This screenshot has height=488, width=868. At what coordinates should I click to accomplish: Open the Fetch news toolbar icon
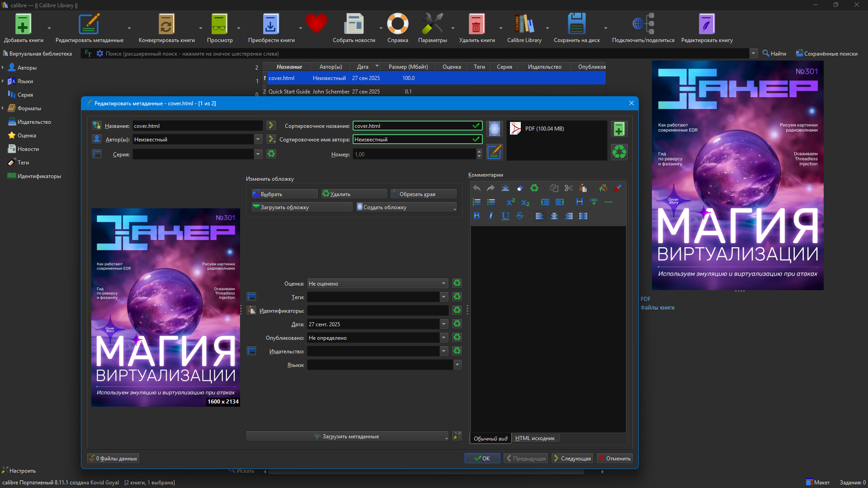point(354,24)
